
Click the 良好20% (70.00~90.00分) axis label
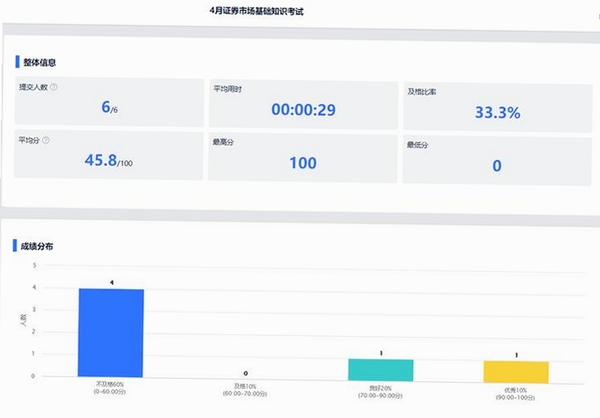pyautogui.click(x=380, y=392)
